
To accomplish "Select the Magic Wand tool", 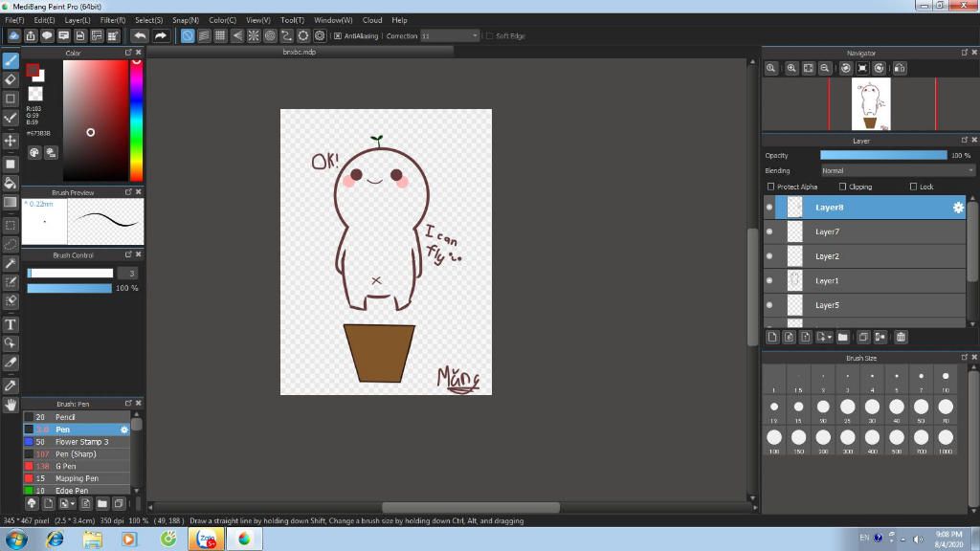I will pos(11,264).
